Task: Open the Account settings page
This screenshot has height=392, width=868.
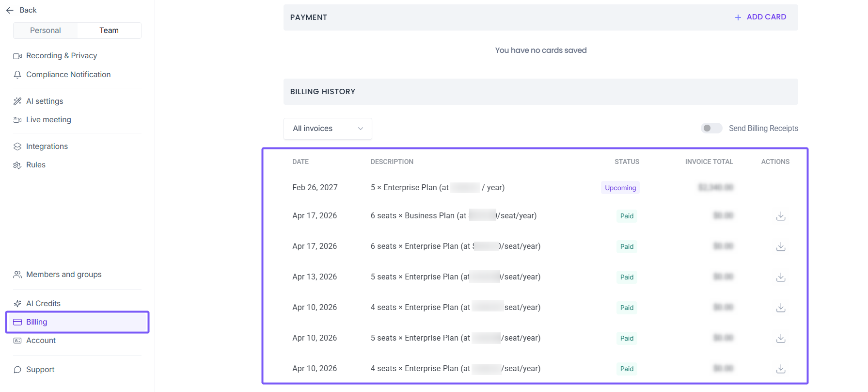Action: [x=41, y=341]
